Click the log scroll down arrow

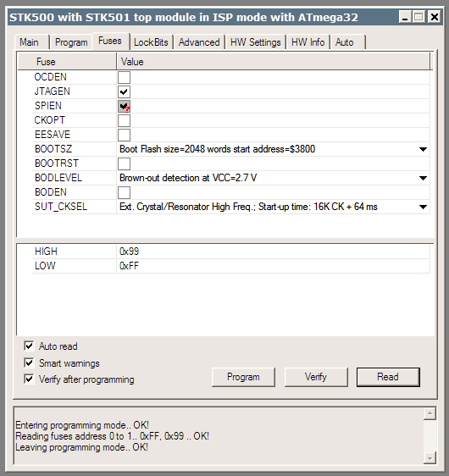430,457
